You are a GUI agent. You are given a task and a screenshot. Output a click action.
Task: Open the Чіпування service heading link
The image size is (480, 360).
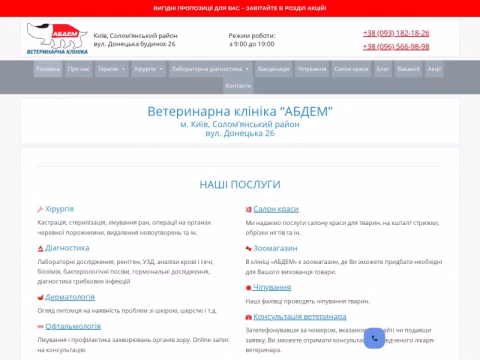point(272,287)
